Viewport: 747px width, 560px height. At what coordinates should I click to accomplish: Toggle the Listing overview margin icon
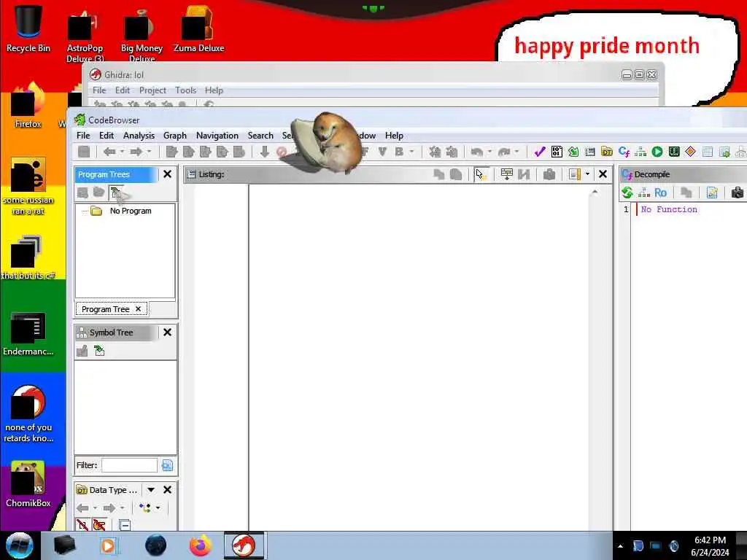575,174
